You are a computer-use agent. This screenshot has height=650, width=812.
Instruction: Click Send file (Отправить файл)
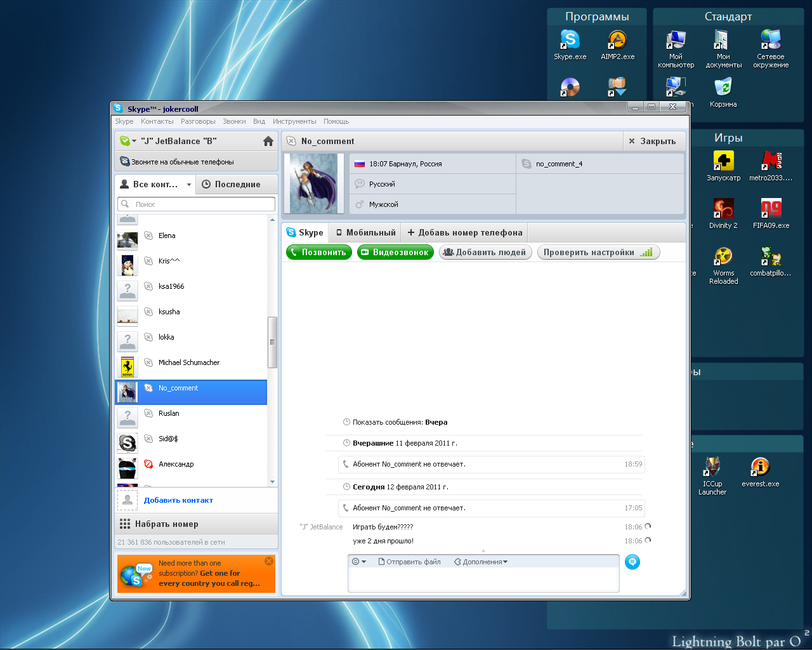click(x=409, y=562)
